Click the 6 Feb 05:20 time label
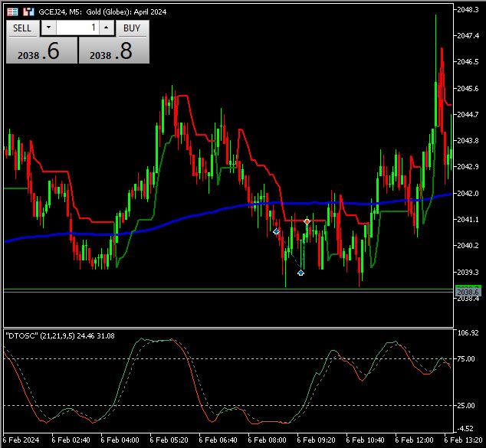 (x=169, y=440)
